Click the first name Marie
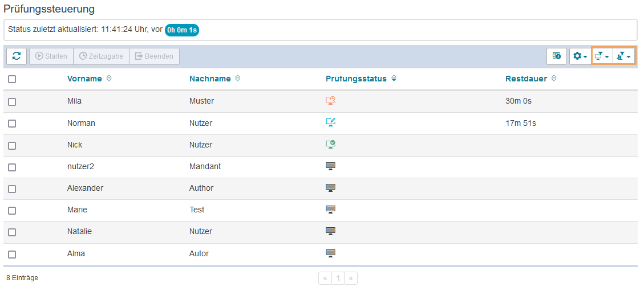This screenshot has width=644, height=287. click(x=77, y=210)
